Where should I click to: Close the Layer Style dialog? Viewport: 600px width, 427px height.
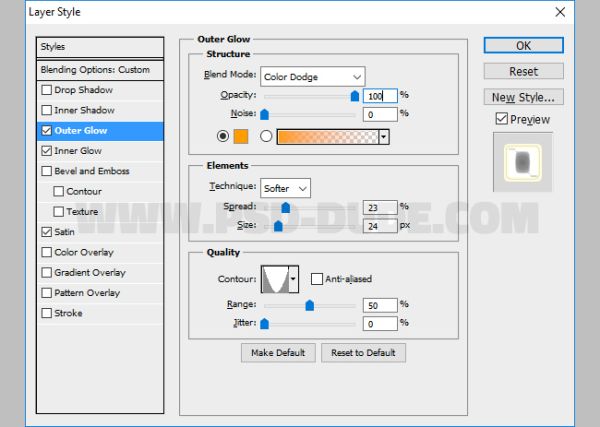coord(560,12)
